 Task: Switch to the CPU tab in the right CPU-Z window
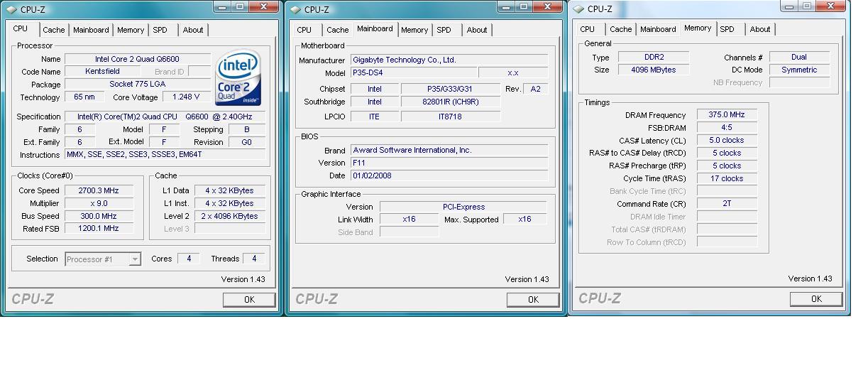(588, 29)
